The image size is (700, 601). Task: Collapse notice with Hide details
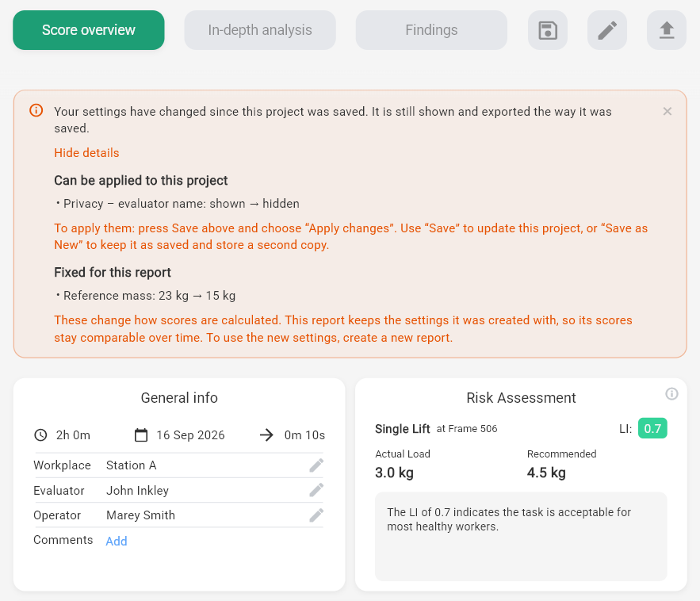pyautogui.click(x=86, y=153)
